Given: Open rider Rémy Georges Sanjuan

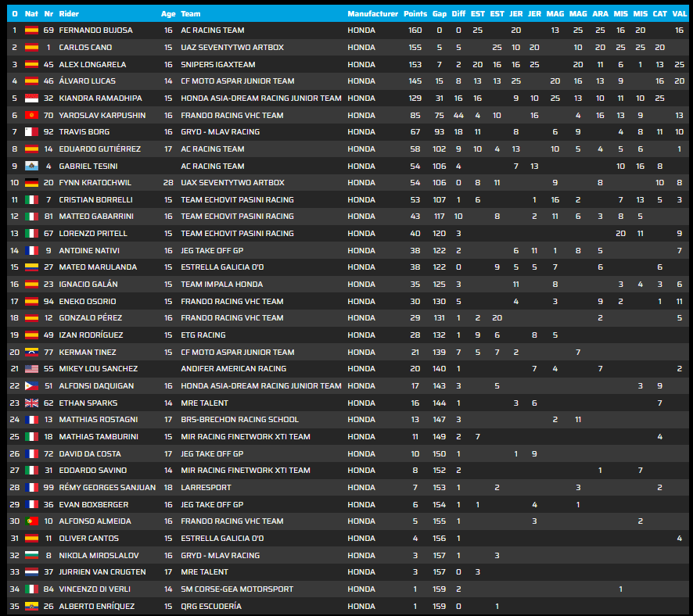Looking at the screenshot, I should click(x=107, y=488).
